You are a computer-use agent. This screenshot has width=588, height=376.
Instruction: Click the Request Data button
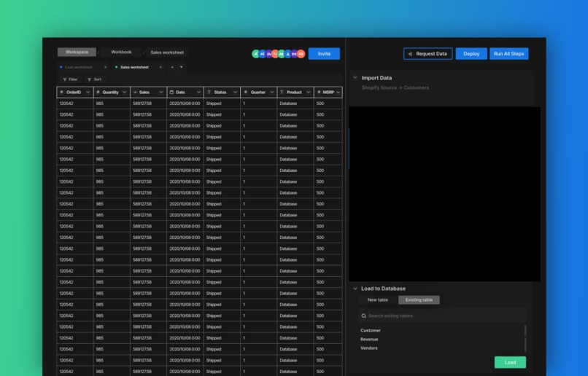pyautogui.click(x=428, y=53)
